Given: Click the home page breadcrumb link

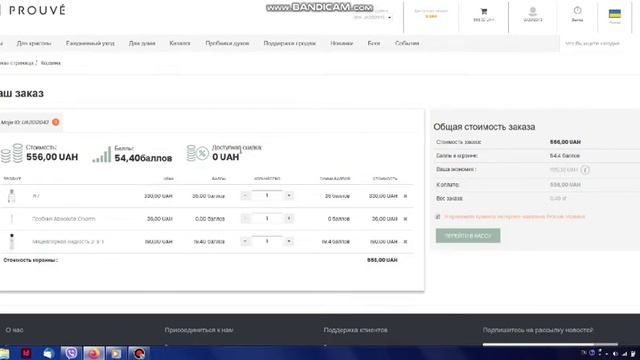Looking at the screenshot, I should pyautogui.click(x=16, y=63).
